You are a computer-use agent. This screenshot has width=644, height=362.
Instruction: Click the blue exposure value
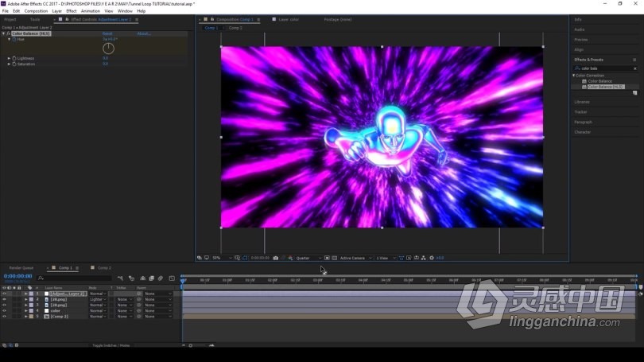click(x=440, y=258)
